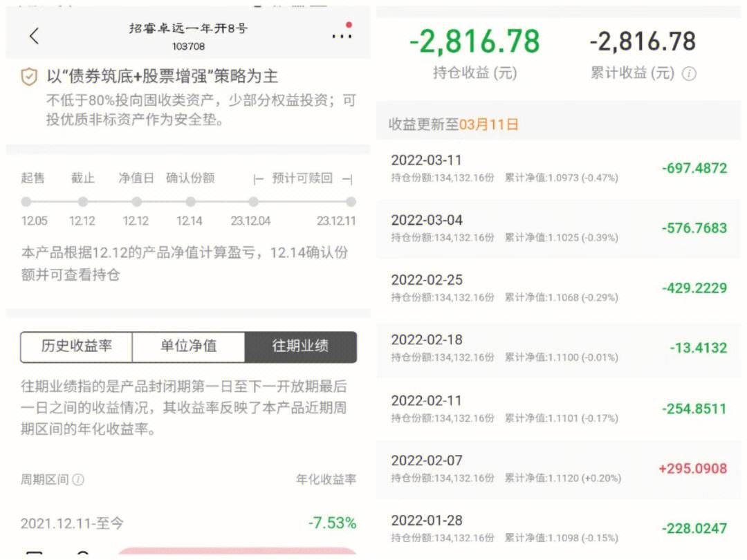
Task: Tap the back arrow icon
Action: coord(34,36)
